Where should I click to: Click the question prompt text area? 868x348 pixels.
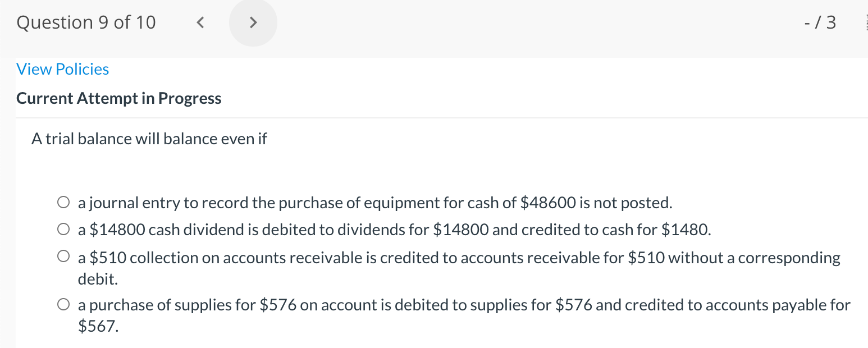[149, 138]
